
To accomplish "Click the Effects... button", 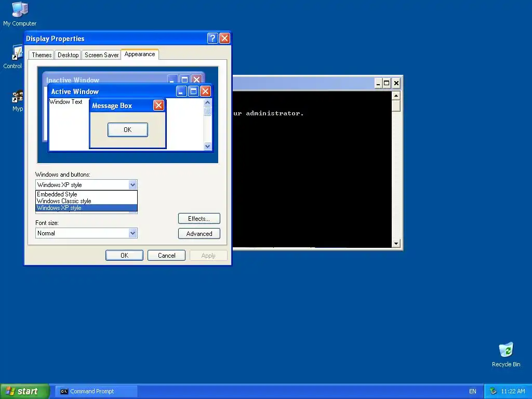I will coord(199,219).
